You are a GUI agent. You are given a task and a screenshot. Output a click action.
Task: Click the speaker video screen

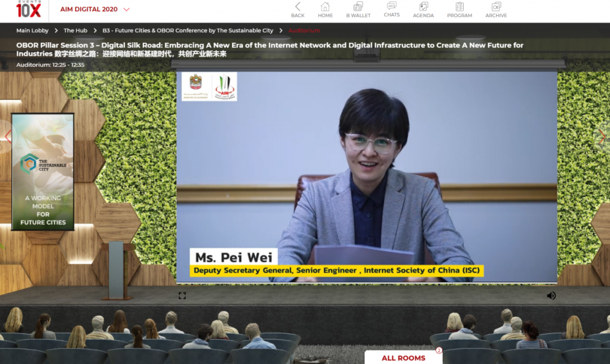(367, 176)
